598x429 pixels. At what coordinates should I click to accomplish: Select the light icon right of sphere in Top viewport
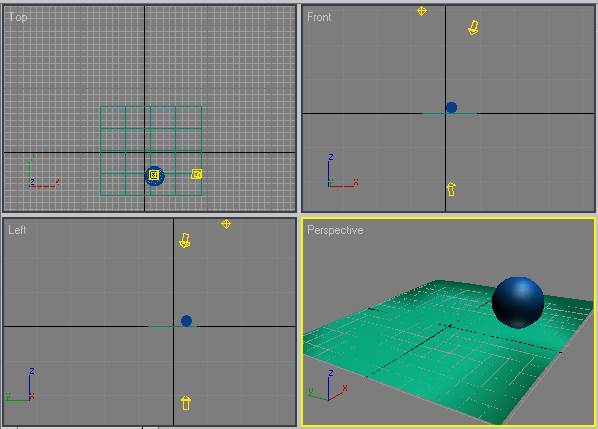196,174
